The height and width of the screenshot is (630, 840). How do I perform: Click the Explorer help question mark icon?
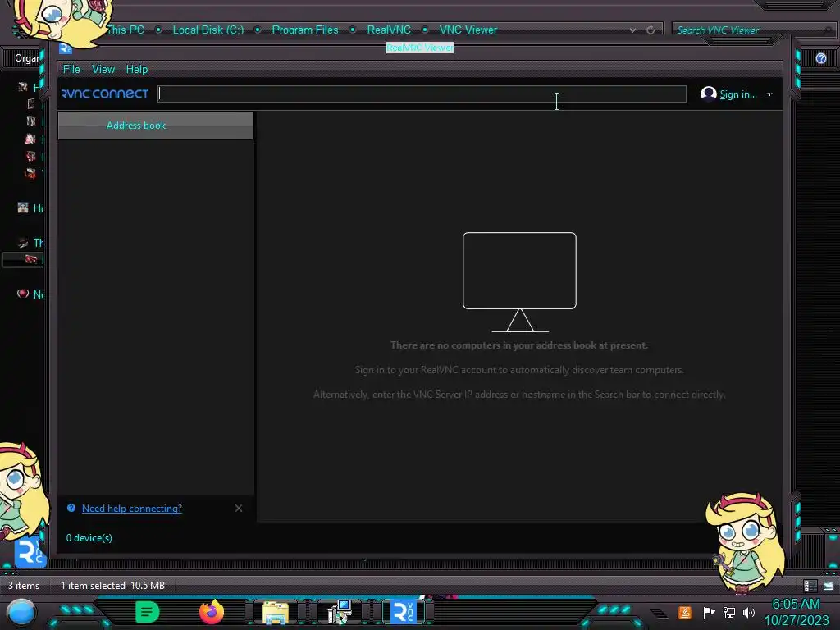(820, 58)
